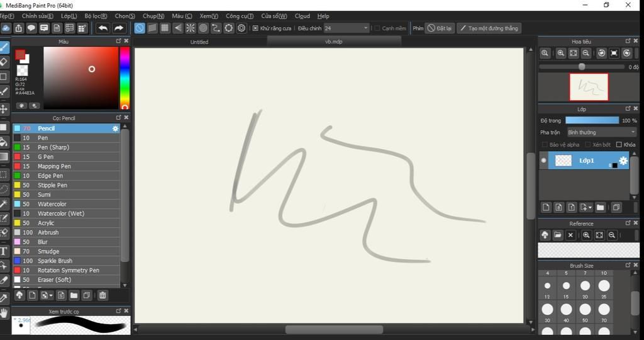644x340 pixels.
Task: Enable concentric circle snap guide
Action: tap(203, 28)
